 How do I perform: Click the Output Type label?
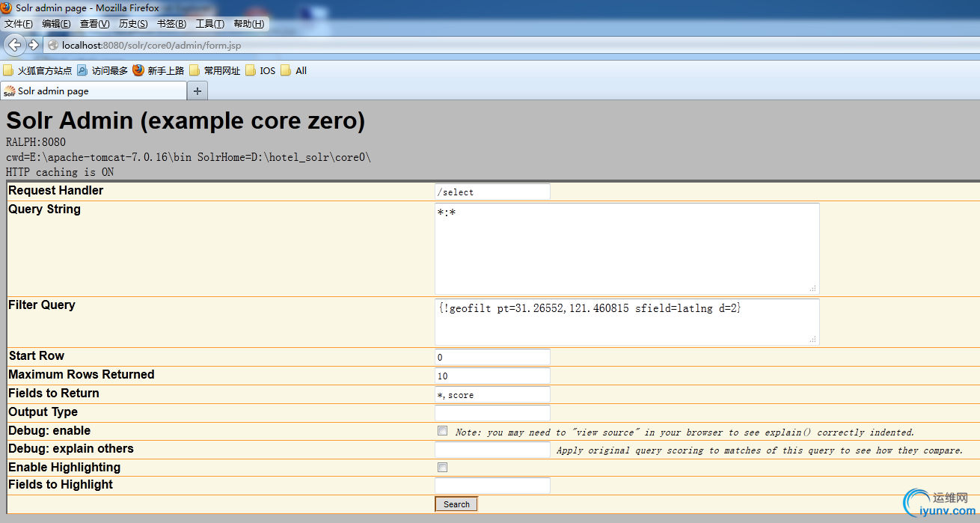point(43,412)
